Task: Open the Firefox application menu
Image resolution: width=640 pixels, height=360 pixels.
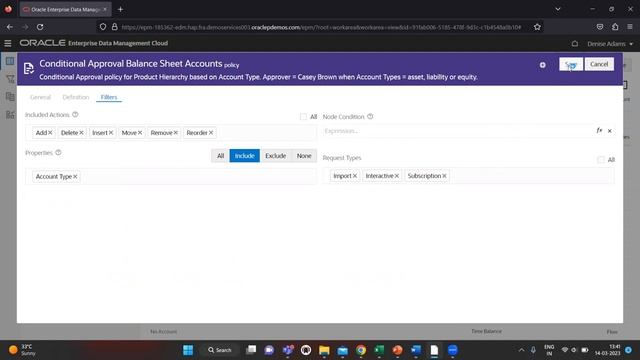Action: (630, 27)
